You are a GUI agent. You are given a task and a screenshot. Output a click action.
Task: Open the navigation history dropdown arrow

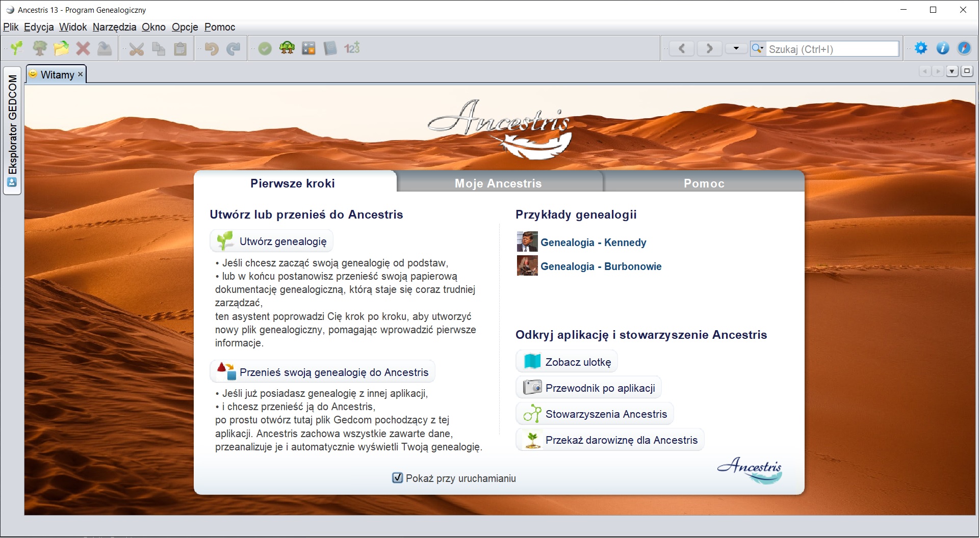[736, 48]
